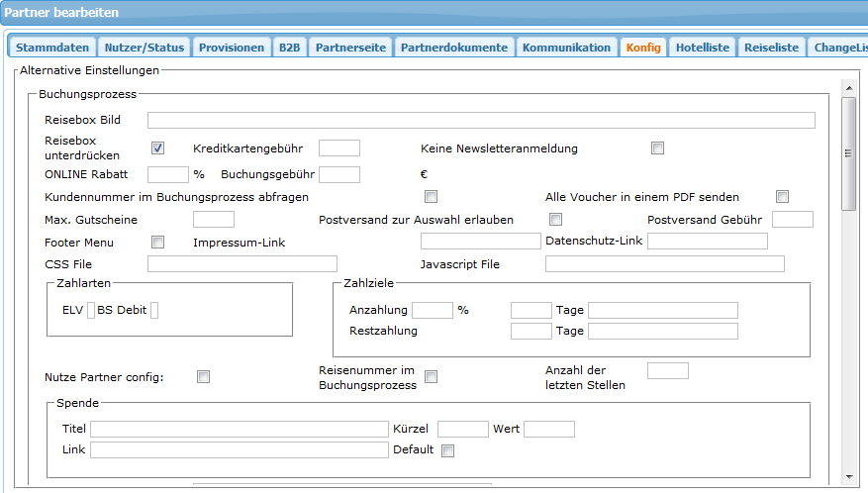Focus the ONLINE Rabatt percent field
The image size is (868, 493).
point(167,174)
